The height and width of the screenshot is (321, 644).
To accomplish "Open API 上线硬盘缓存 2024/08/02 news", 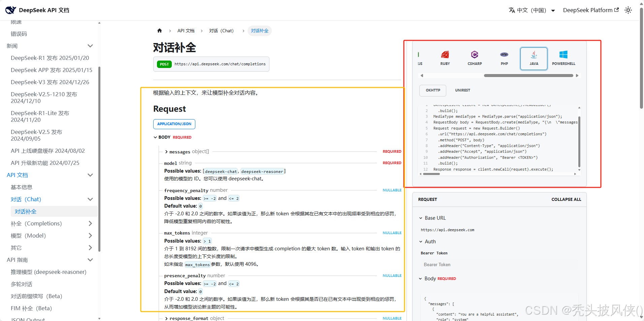I will [x=48, y=151].
